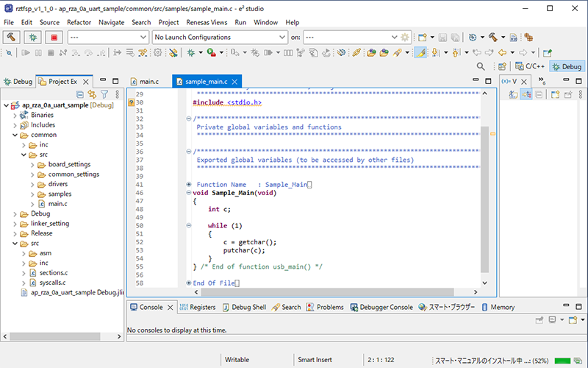The width and height of the screenshot is (588, 368).
Task: Switch to the Registers tab
Action: (198, 307)
